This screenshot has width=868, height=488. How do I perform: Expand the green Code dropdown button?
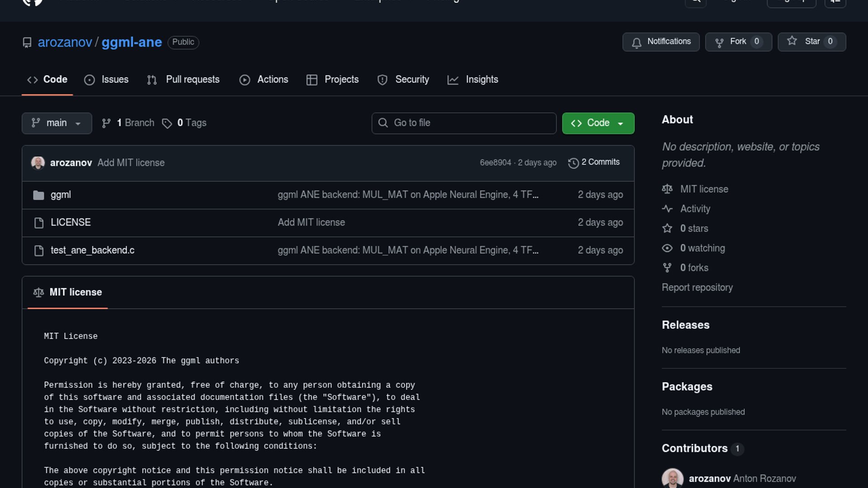click(x=598, y=123)
